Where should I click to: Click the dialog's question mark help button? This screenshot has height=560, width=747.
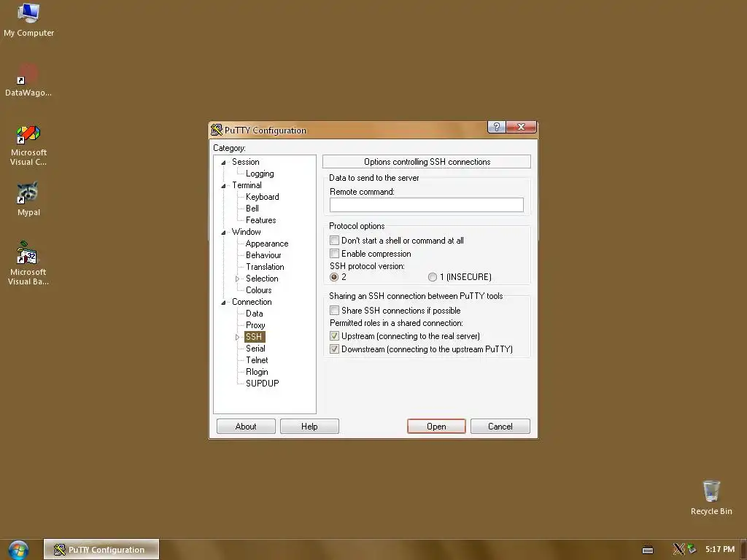coord(496,127)
